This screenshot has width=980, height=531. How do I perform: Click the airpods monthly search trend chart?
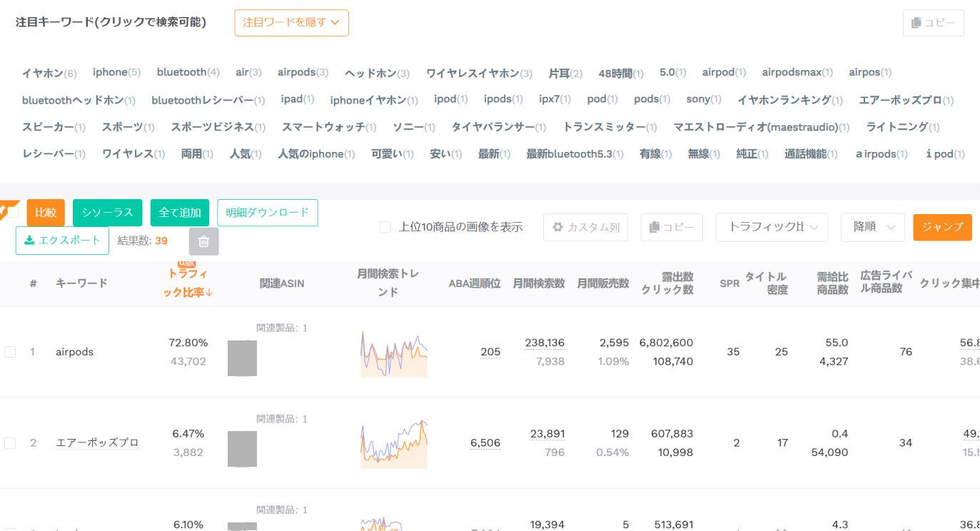(x=394, y=351)
